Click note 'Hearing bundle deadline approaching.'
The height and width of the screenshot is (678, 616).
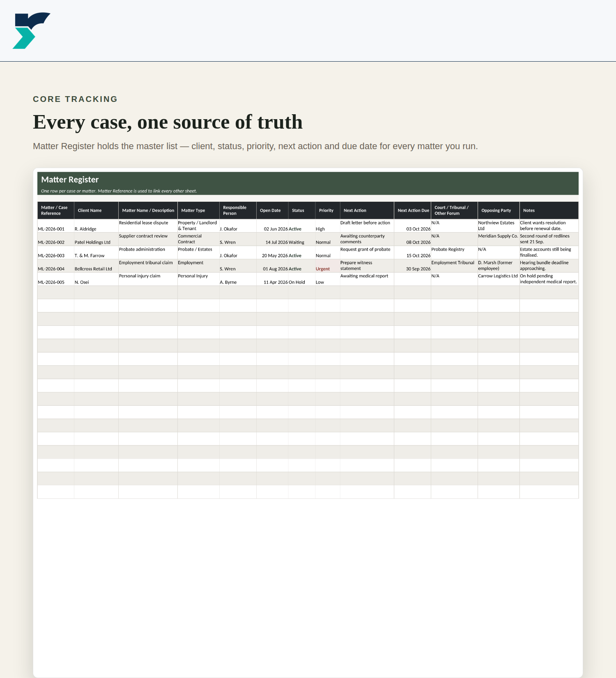[x=549, y=266]
